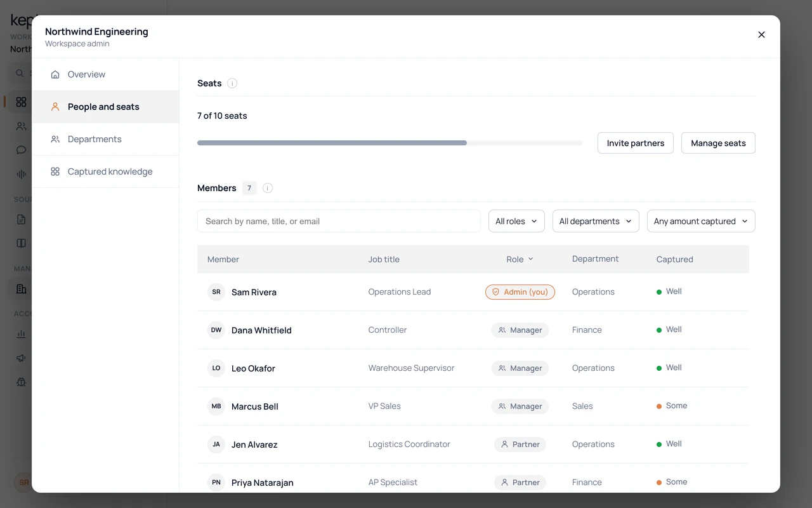Viewport: 812px width, 508px height.
Task: Click the Captured column header
Action: pyautogui.click(x=674, y=259)
